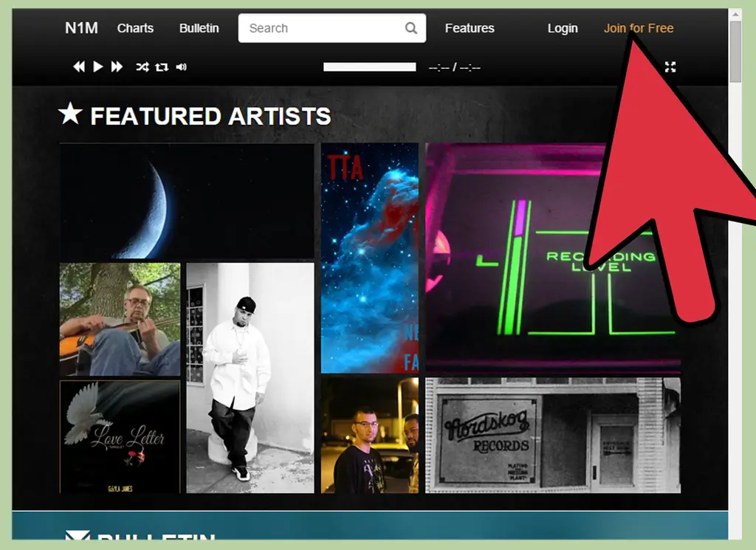756x550 pixels.
Task: Click the search magnifier icon
Action: click(410, 28)
